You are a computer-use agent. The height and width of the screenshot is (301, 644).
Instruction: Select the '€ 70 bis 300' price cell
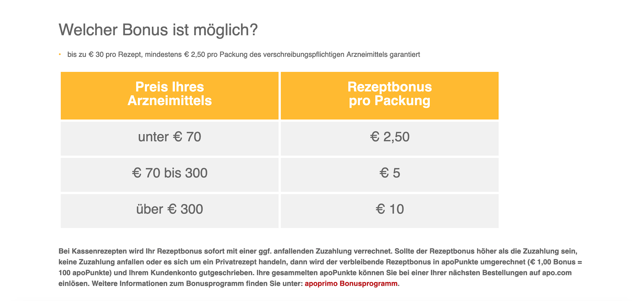[169, 173]
